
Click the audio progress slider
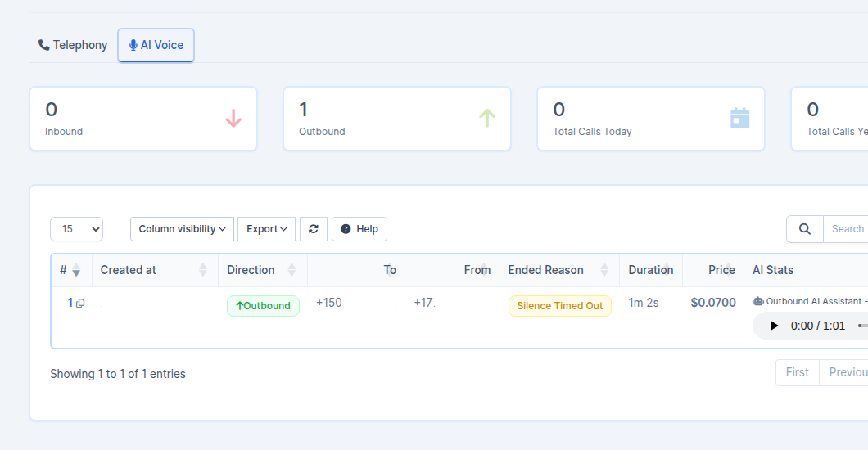coord(863,326)
